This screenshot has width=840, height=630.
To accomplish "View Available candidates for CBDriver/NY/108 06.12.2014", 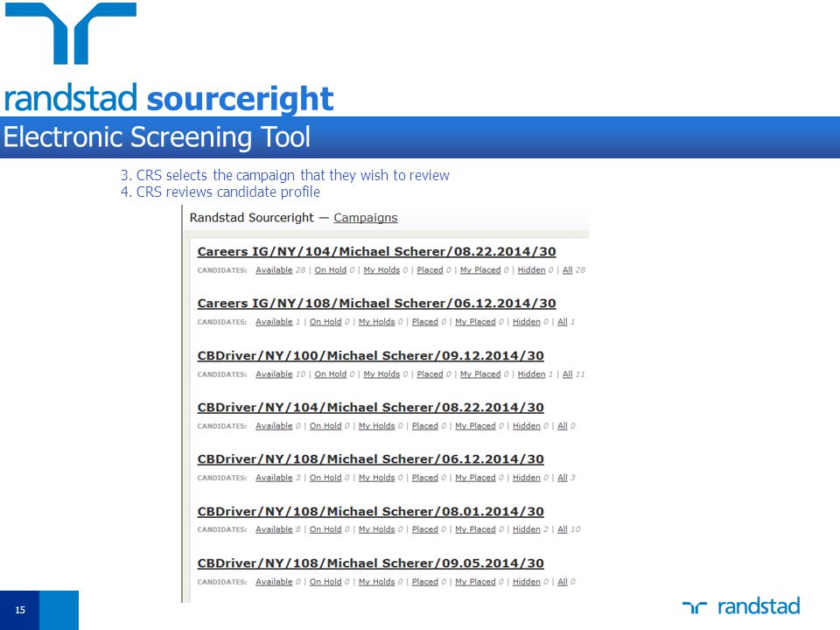I will [274, 478].
